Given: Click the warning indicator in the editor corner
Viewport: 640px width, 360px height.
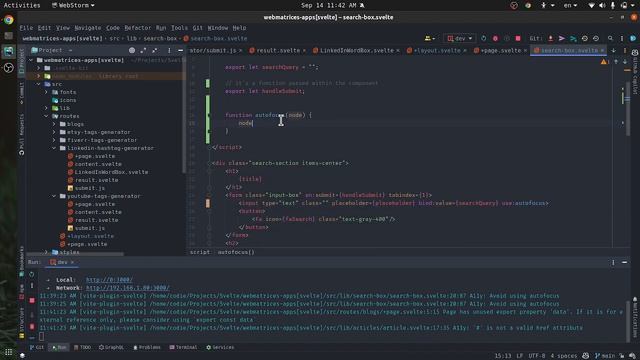Looking at the screenshot, I should (604, 62).
